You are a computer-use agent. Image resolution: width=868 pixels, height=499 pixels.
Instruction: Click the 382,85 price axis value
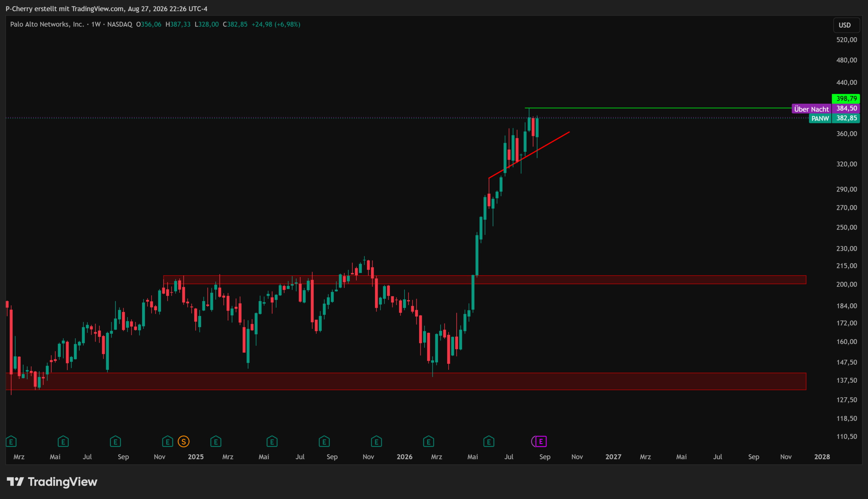click(x=846, y=118)
